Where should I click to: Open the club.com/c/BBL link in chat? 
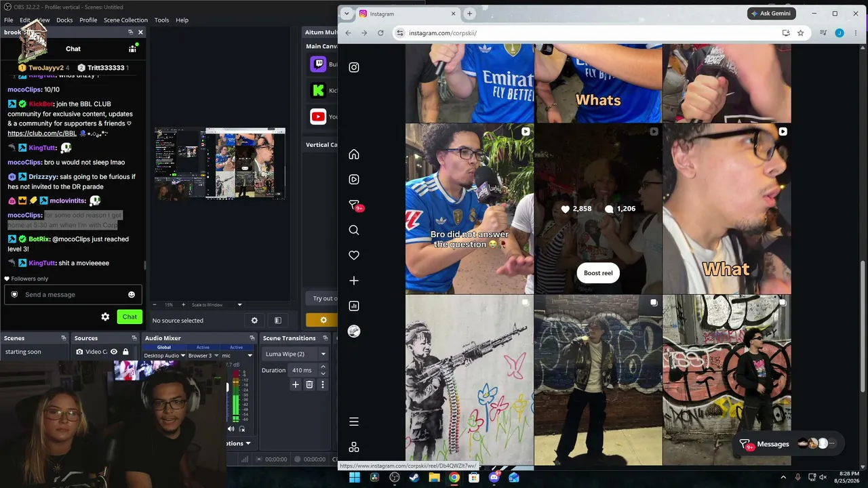pos(42,134)
